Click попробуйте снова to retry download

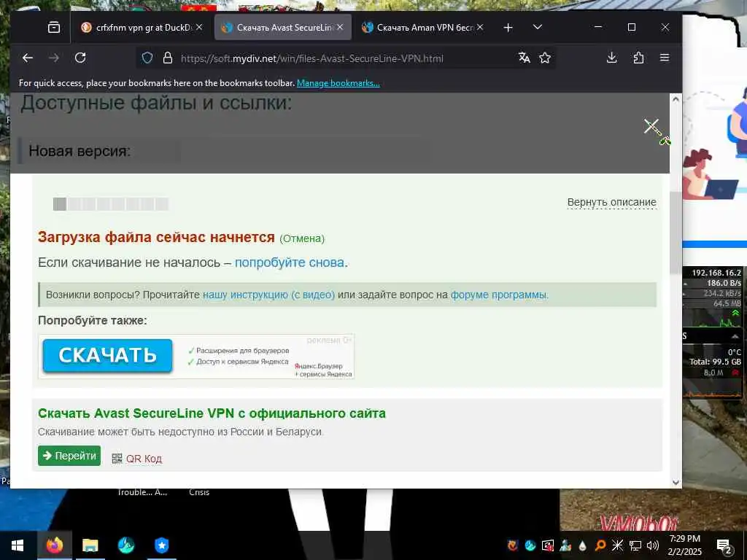pyautogui.click(x=289, y=262)
